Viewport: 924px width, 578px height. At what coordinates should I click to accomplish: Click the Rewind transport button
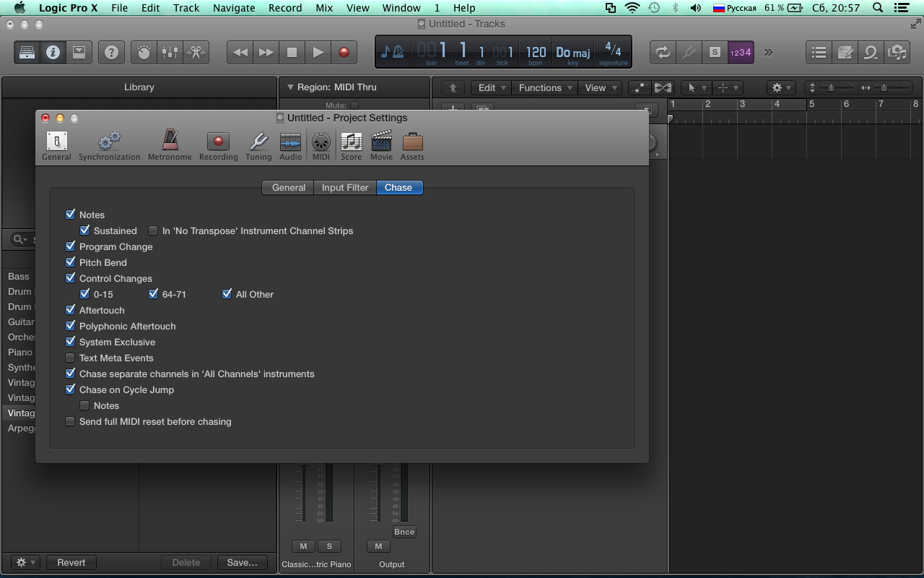point(240,52)
